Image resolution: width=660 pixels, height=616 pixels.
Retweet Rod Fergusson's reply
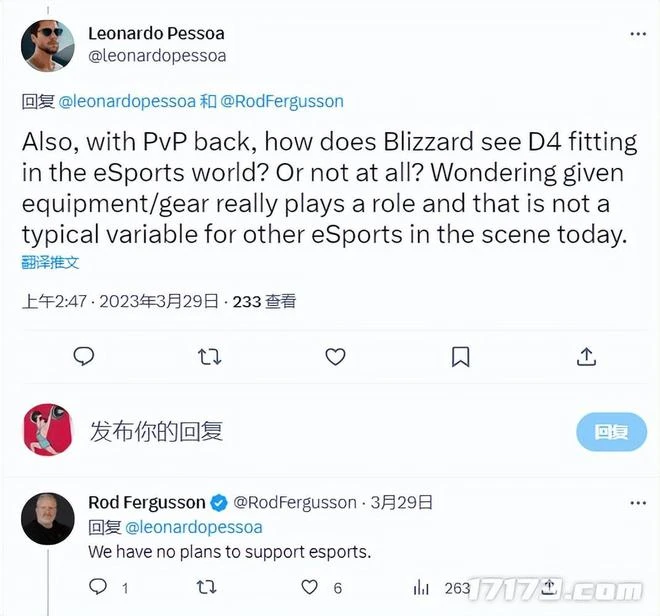click(x=206, y=587)
